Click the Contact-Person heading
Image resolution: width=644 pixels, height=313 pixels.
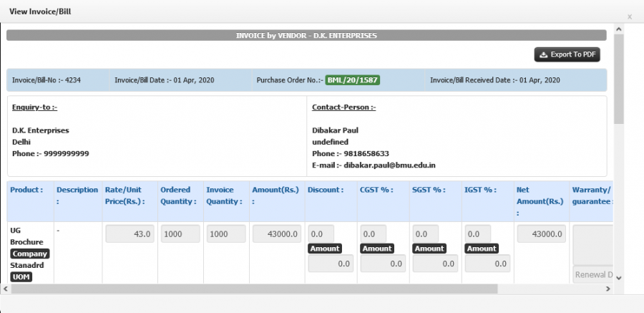[344, 107]
